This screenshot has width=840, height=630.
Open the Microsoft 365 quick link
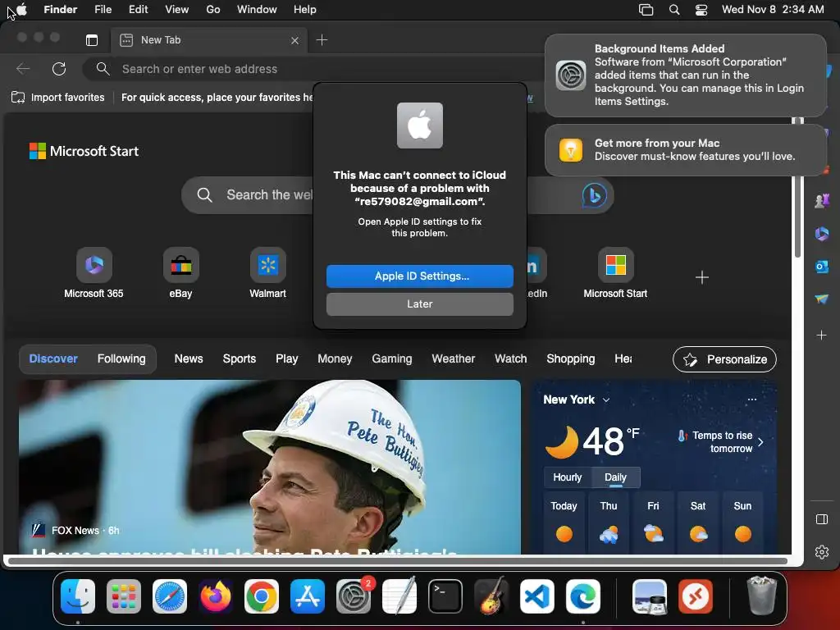pyautogui.click(x=94, y=272)
